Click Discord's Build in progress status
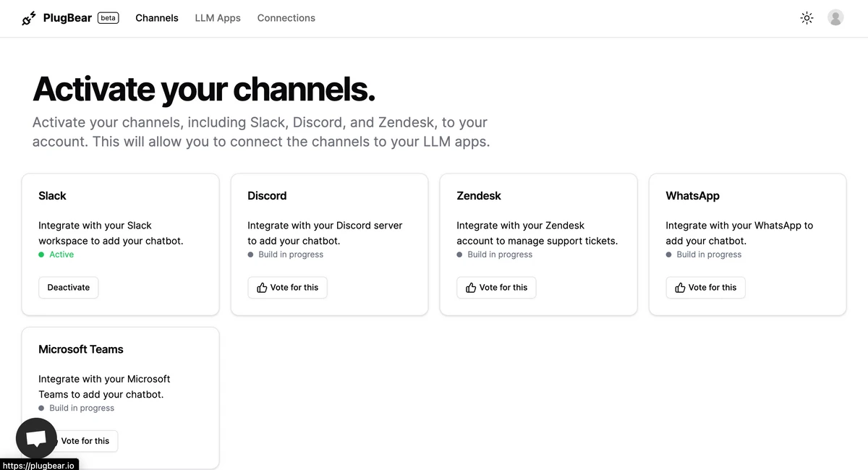The width and height of the screenshot is (868, 470). tap(286, 255)
